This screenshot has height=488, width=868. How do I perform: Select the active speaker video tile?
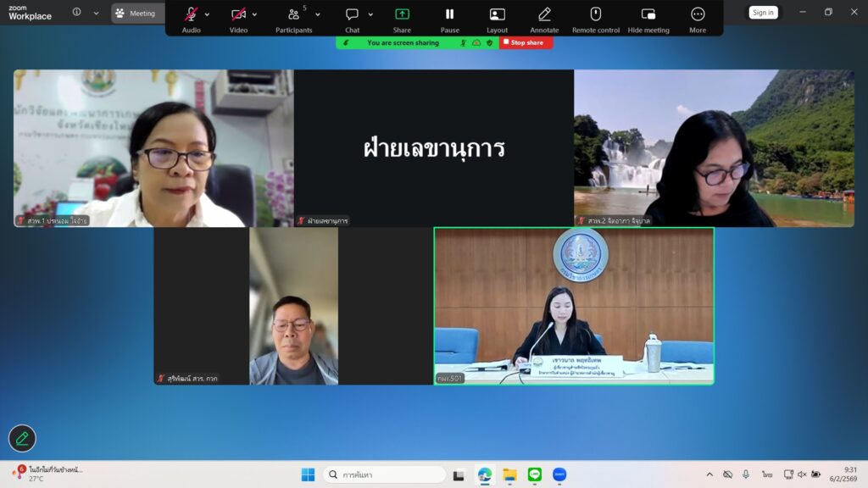[574, 306]
